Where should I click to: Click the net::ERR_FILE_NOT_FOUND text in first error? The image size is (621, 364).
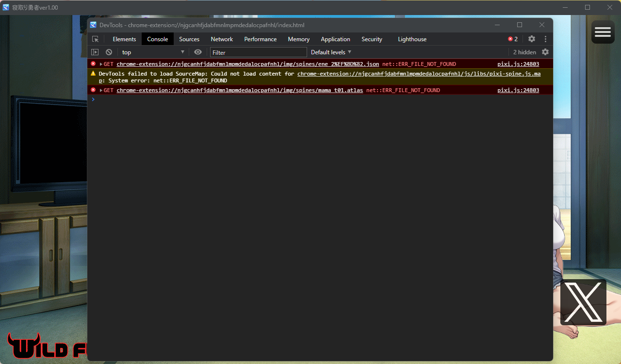pyautogui.click(x=419, y=64)
